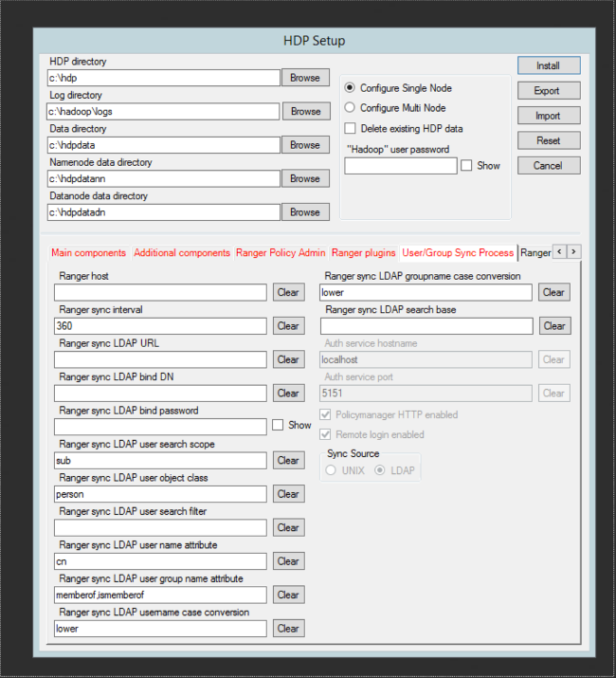Click the Export button
616x678 pixels.
coord(548,91)
